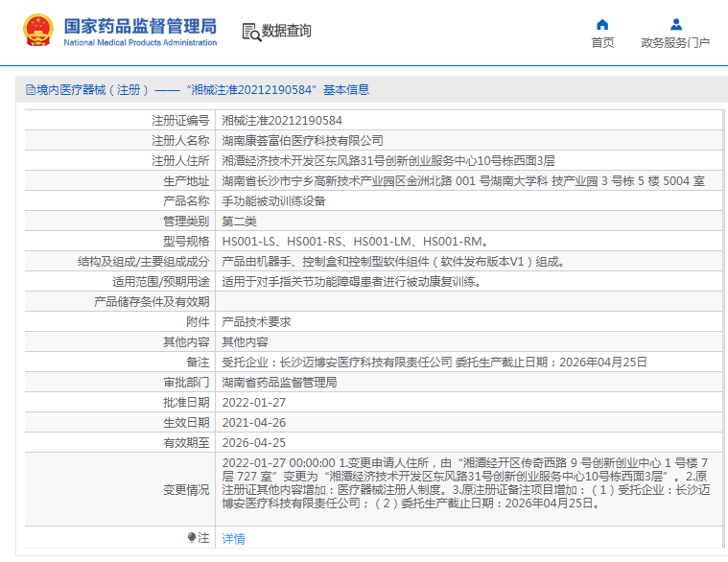Viewport: 728px width, 562px height.
Task: Select the breadcrumb title 境内医疗器械（注册）基本信息
Action: [202, 90]
